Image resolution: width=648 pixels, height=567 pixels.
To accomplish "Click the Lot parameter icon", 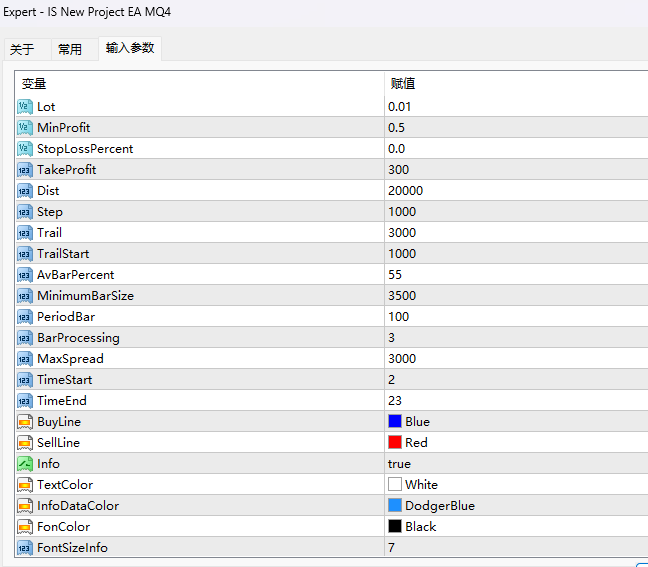I will coord(25,107).
